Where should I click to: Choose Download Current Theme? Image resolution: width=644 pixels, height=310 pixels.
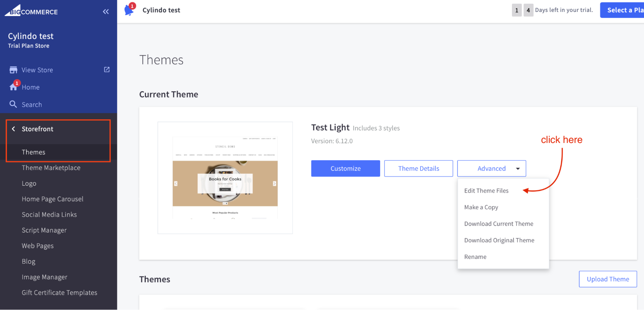tap(499, 224)
